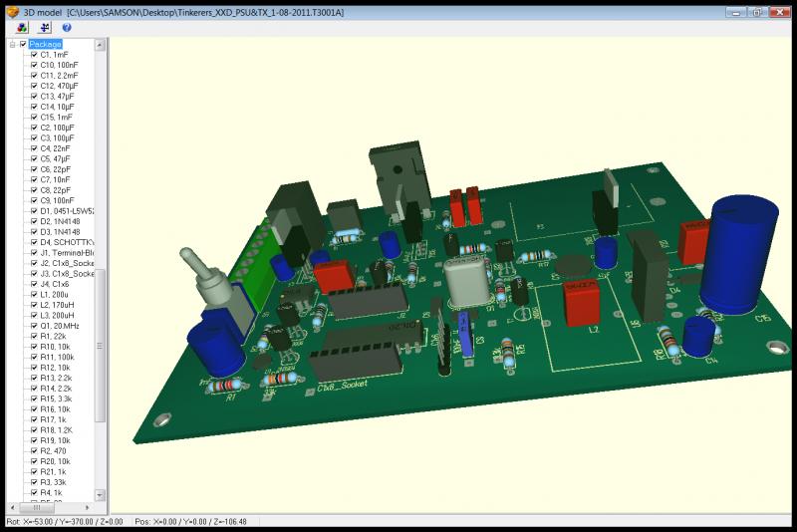The height and width of the screenshot is (532, 797).
Task: Select the R11, 100k tree entry
Action: coord(56,357)
